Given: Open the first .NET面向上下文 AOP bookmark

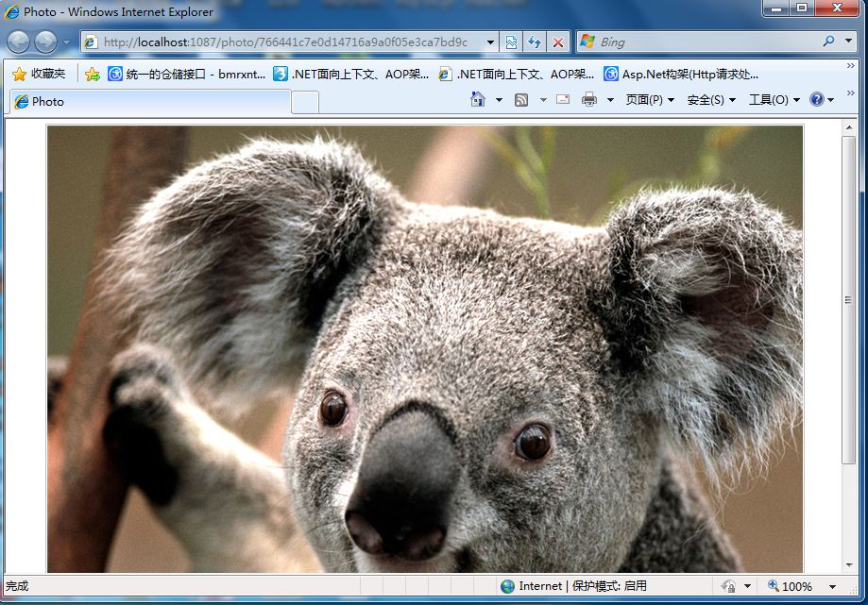Looking at the screenshot, I should click(x=351, y=74).
